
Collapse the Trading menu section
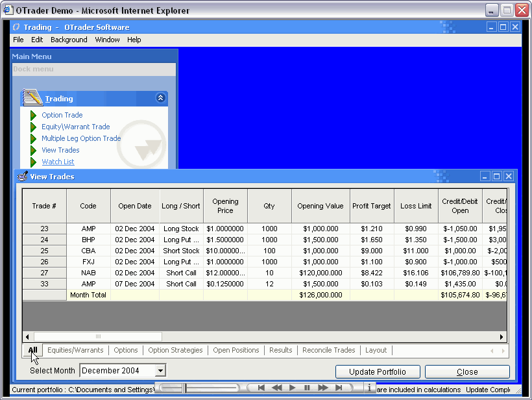(160, 98)
